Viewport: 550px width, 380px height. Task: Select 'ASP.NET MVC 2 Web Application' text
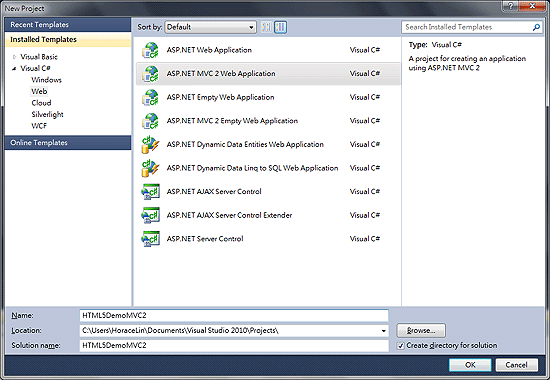coord(221,74)
